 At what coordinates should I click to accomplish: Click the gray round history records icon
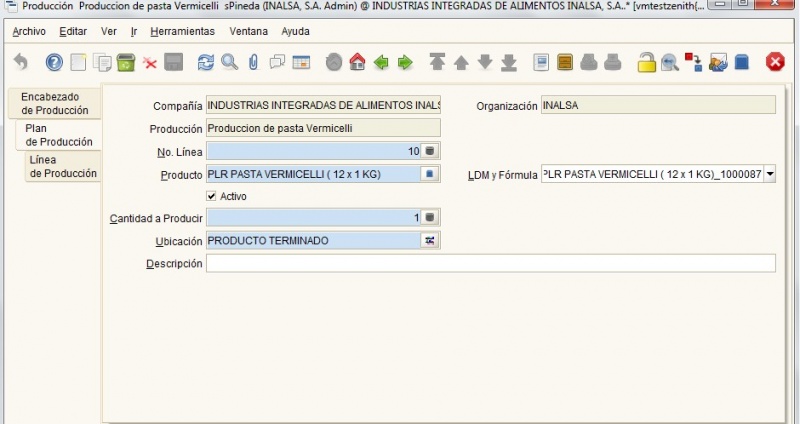pyautogui.click(x=334, y=62)
